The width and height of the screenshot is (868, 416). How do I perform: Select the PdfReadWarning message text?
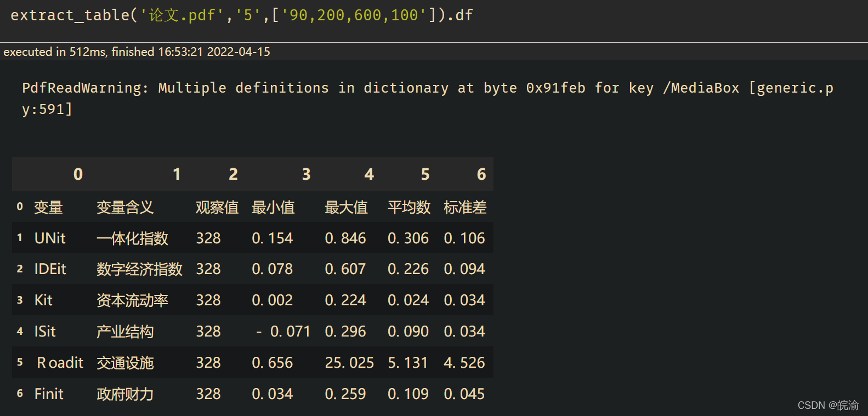[428, 98]
